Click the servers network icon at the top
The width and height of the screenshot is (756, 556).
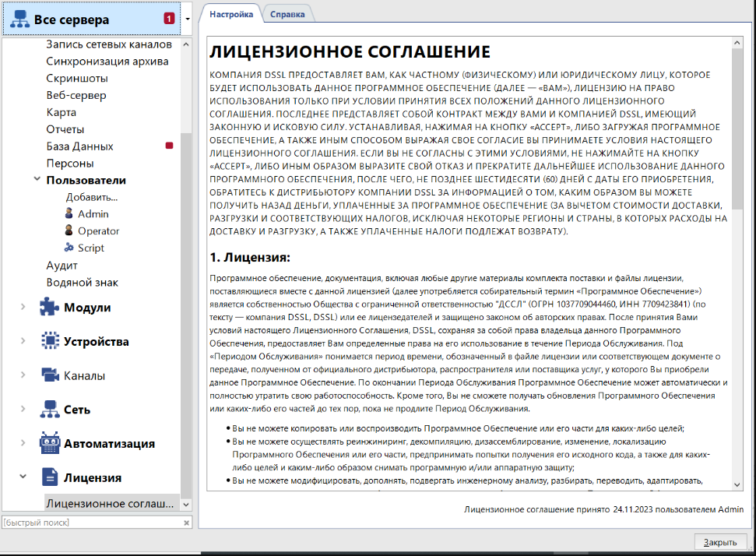19,19
